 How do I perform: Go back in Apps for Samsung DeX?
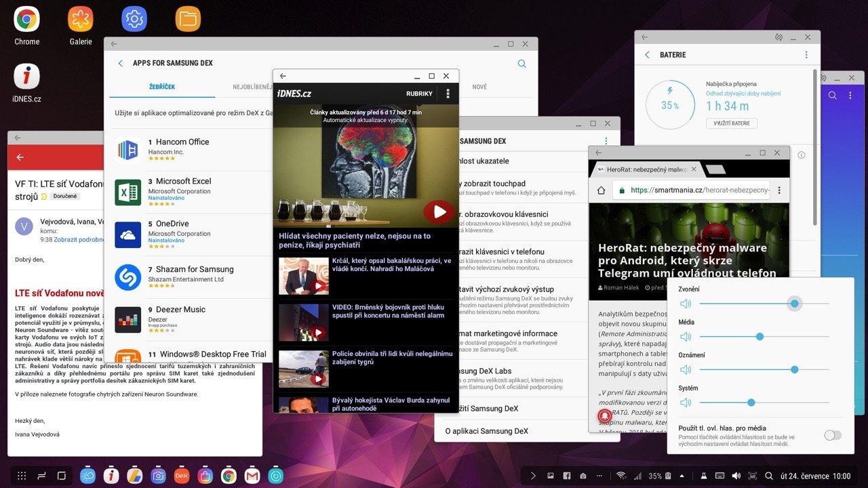click(x=121, y=63)
